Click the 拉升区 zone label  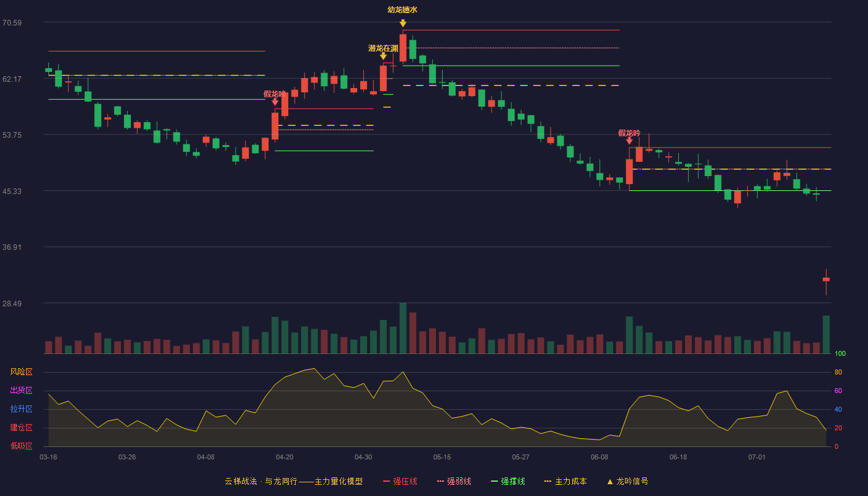21,409
